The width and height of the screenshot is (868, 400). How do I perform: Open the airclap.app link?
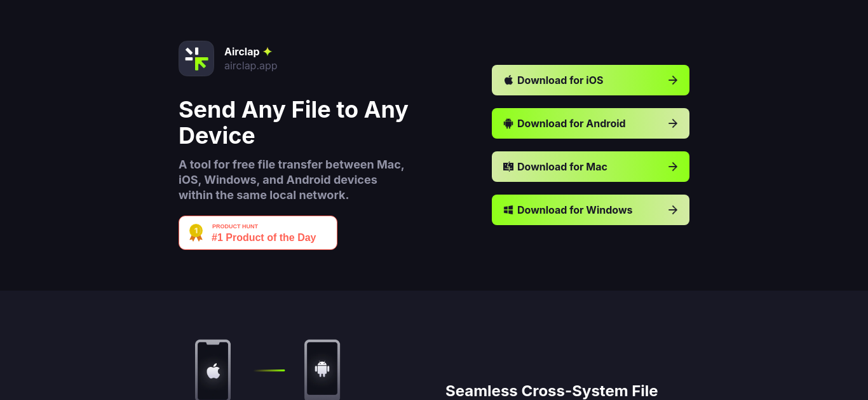250,66
